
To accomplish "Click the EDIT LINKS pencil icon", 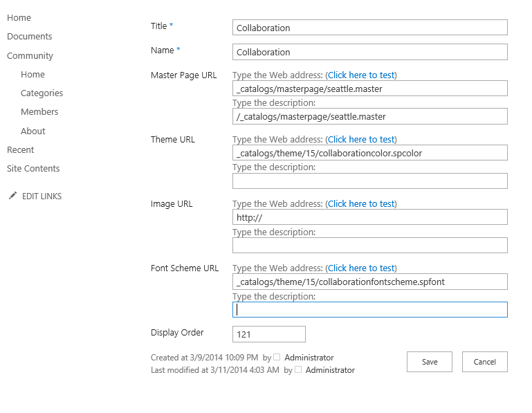I will [x=12, y=196].
